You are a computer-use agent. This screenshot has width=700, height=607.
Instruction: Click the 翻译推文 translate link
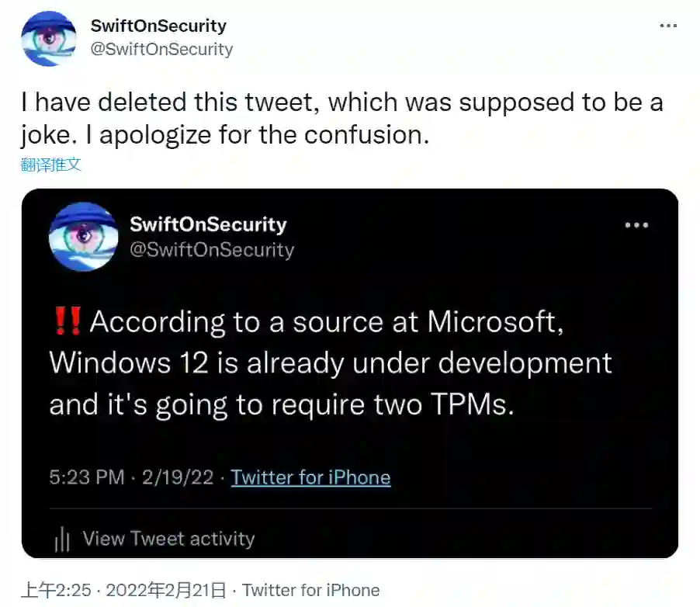pos(50,165)
